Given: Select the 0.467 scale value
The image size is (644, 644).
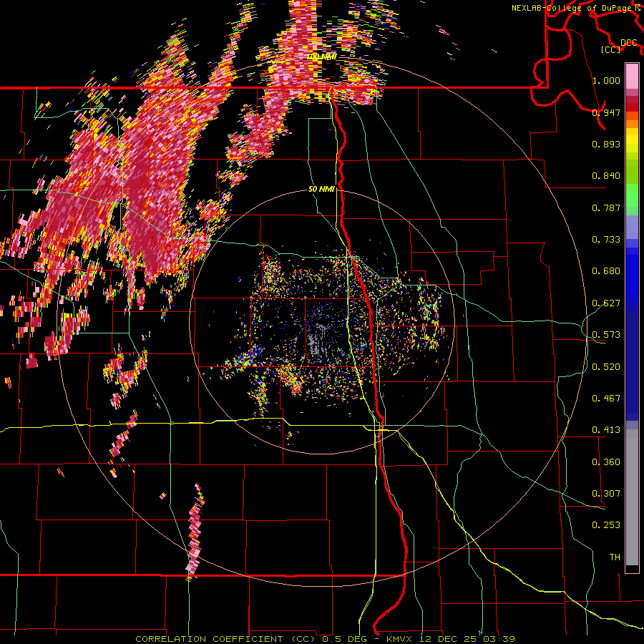Looking at the screenshot, I should [x=606, y=399].
